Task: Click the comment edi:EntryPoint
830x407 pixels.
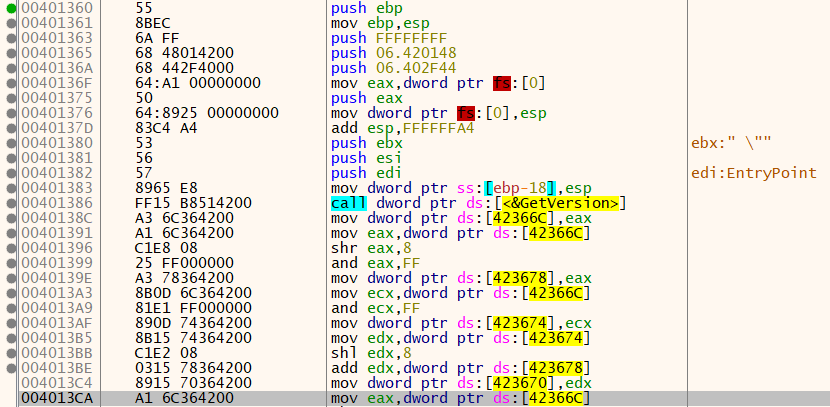Action: pyautogui.click(x=754, y=173)
